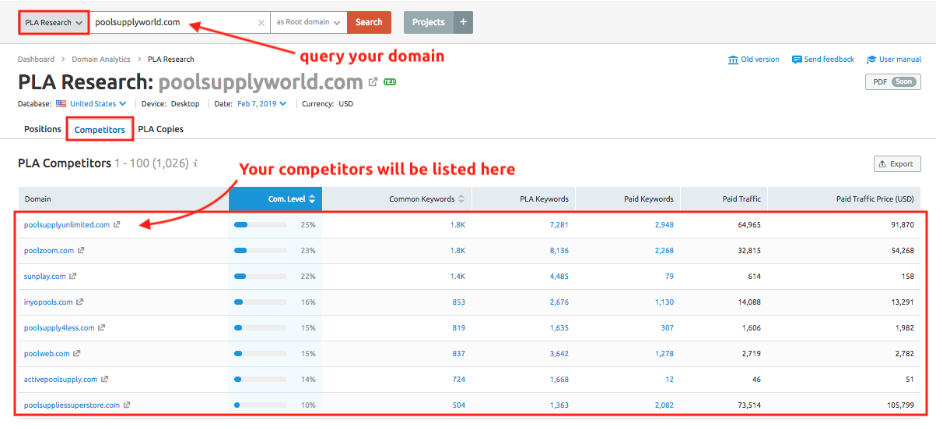Click Paid Keywords value 2,948
The height and width of the screenshot is (429, 942).
tap(664, 225)
